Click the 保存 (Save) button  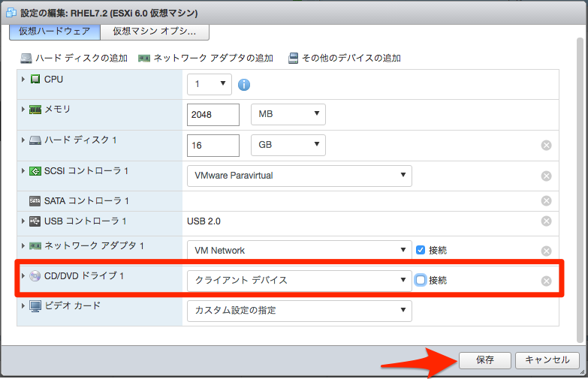(485, 360)
